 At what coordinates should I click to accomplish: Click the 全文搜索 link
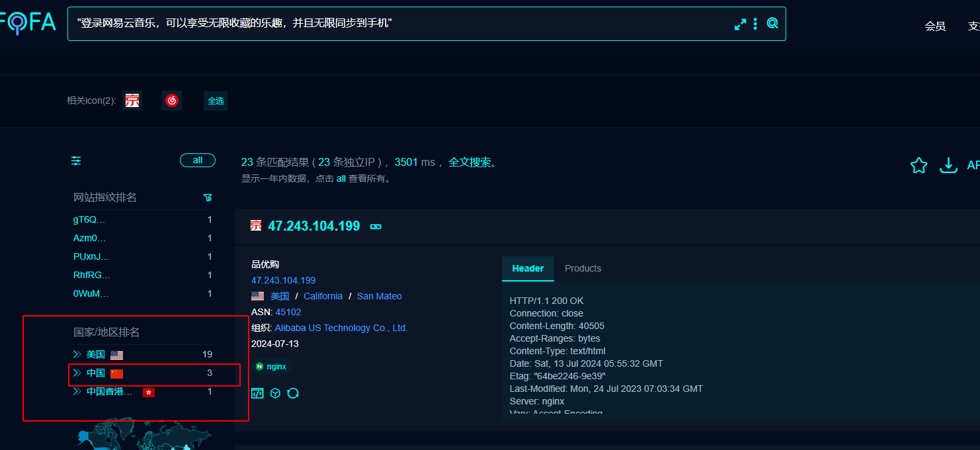point(470,162)
